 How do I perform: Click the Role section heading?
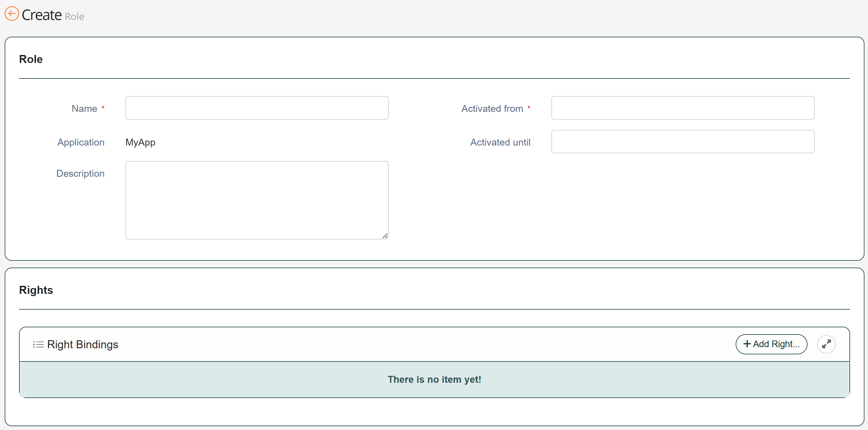[31, 59]
